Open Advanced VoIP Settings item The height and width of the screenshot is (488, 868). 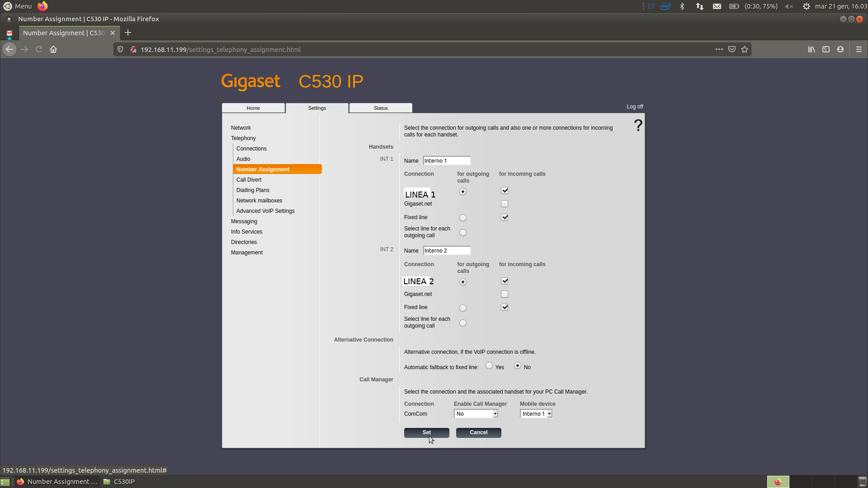click(265, 211)
